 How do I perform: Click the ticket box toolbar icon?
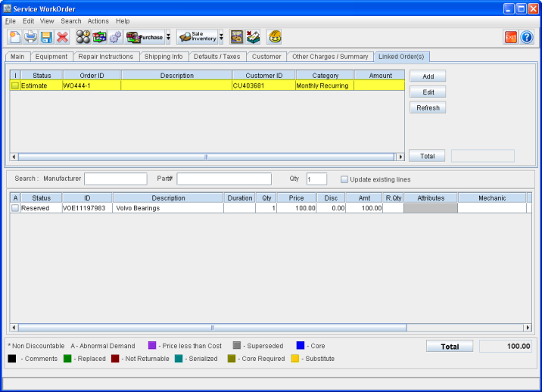(253, 37)
